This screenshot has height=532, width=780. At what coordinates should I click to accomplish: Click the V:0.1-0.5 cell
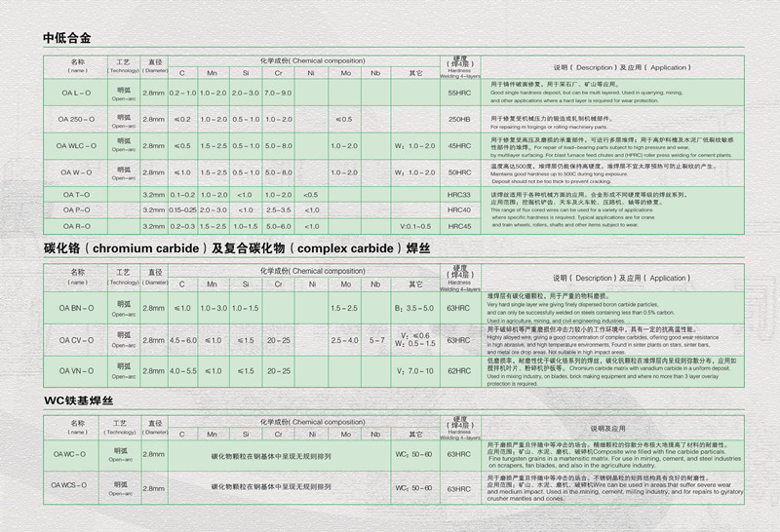tap(415, 226)
